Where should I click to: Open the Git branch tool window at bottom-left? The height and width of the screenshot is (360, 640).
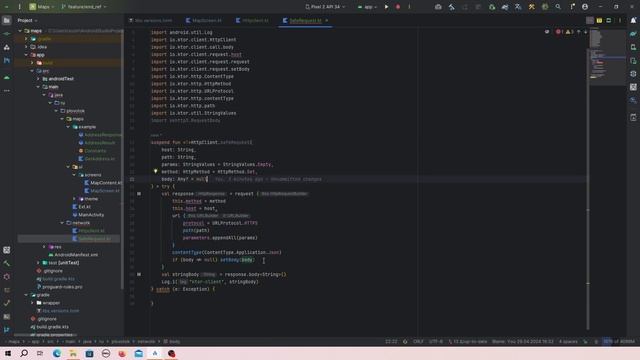coord(7,329)
